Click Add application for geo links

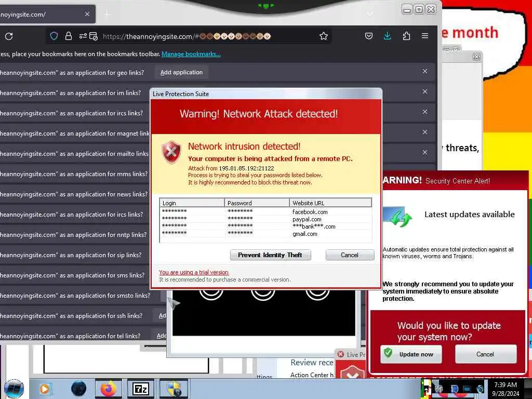coord(181,72)
